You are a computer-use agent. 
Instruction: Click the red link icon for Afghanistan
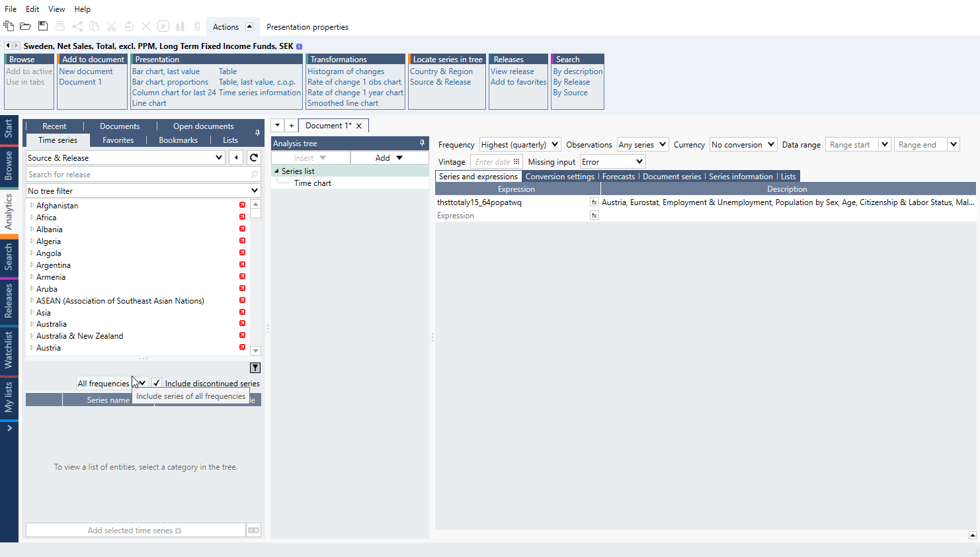click(242, 205)
